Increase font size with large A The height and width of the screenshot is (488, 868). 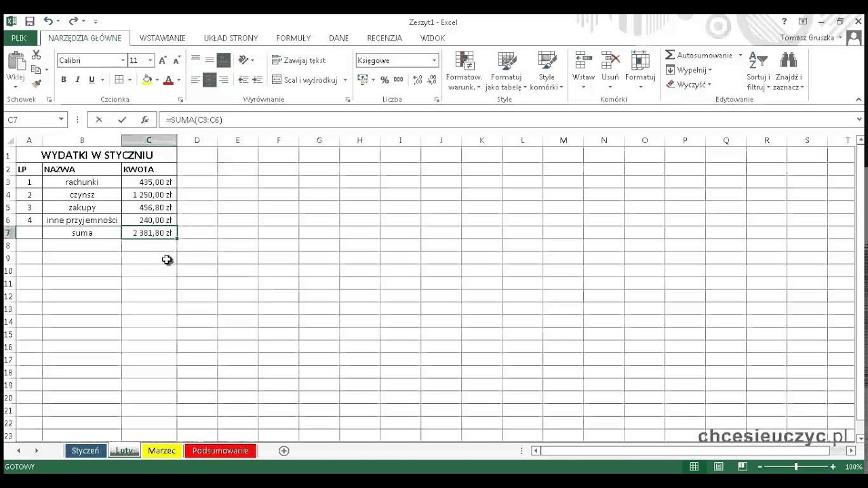click(x=162, y=60)
